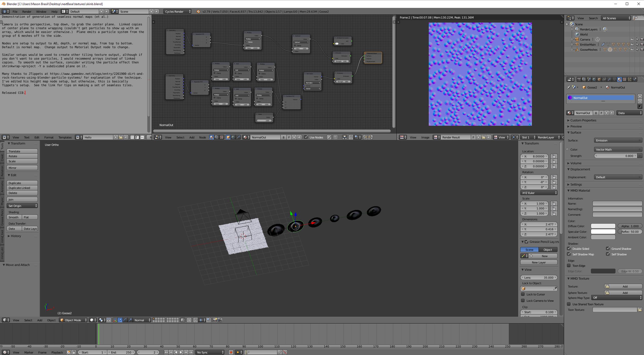Toggle GooseMeshes visibility eye in outliner
Viewport: 644px width, 355px height.
pos(632,49)
